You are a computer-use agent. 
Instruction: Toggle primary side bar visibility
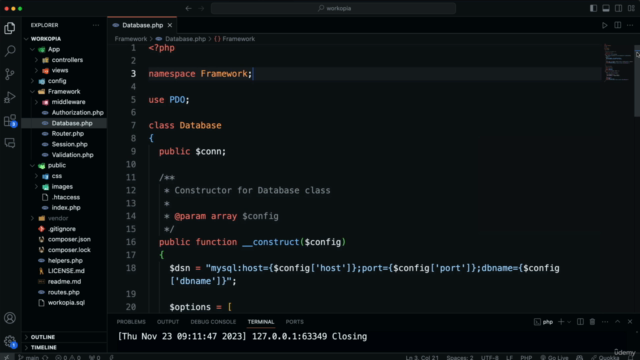[x=593, y=8]
